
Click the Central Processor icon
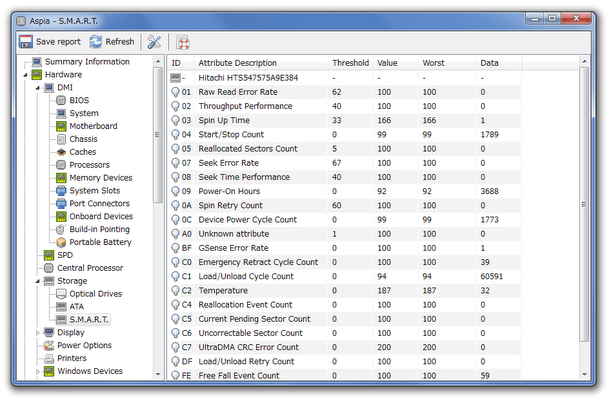49,268
